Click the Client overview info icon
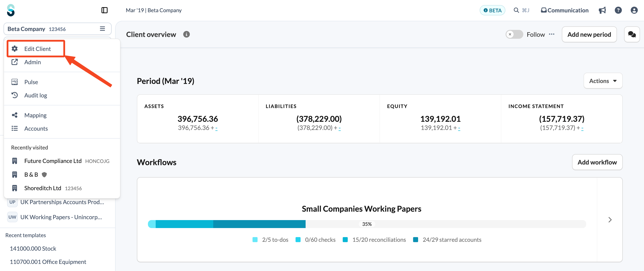The width and height of the screenshot is (644, 271). click(x=186, y=34)
